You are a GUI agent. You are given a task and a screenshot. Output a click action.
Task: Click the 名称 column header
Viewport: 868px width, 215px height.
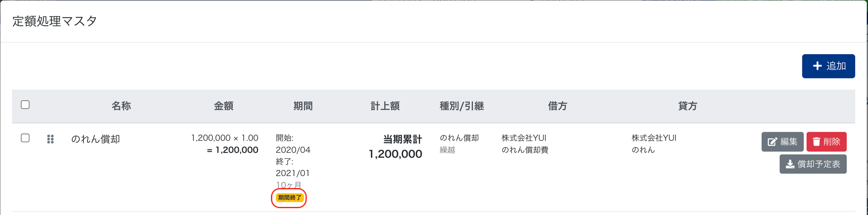[121, 106]
